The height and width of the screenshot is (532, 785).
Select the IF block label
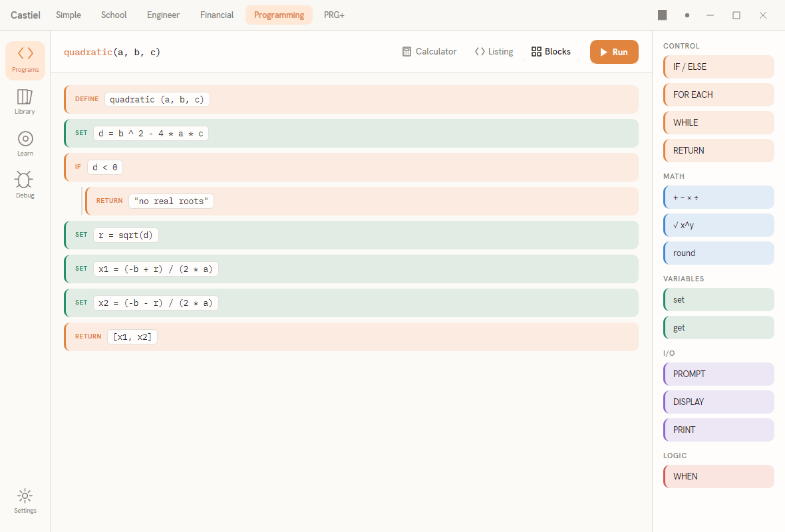pos(78,167)
